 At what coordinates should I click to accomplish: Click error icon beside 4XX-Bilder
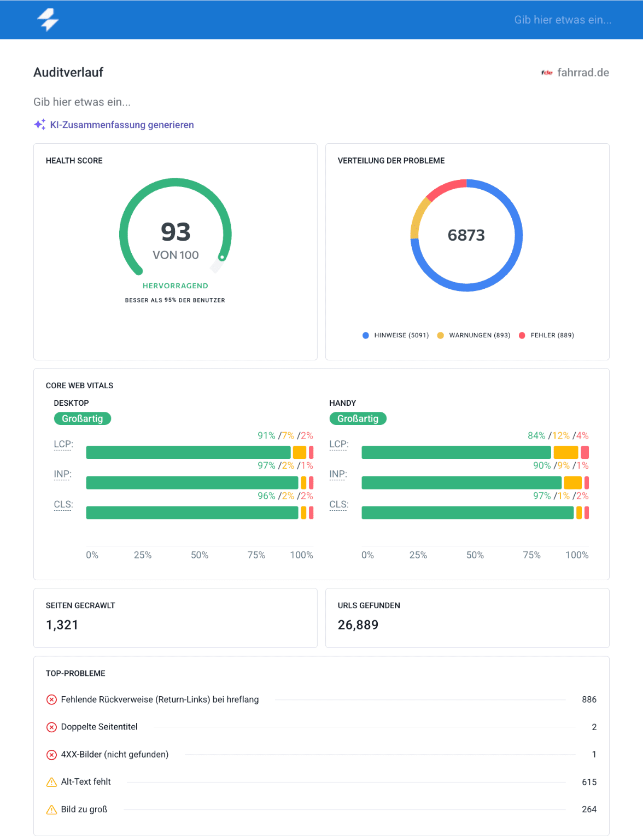51,755
